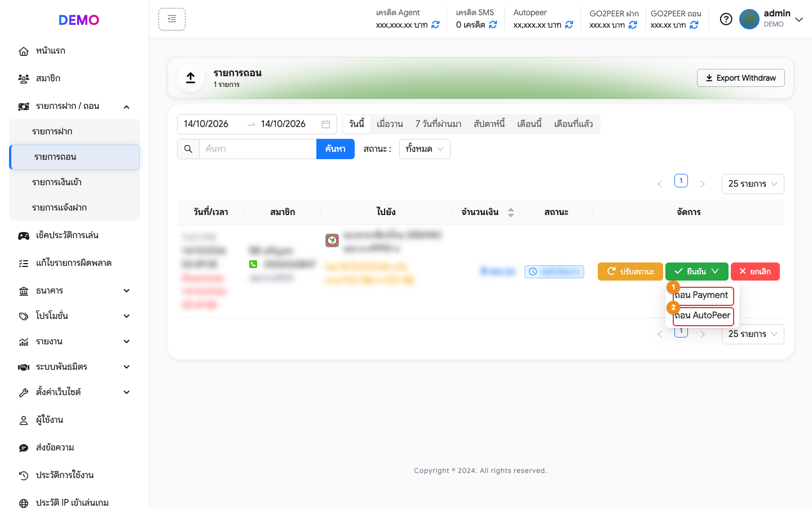The image size is (812, 508).
Task: Choose ถอน Payment from the dropdown
Action: point(703,295)
